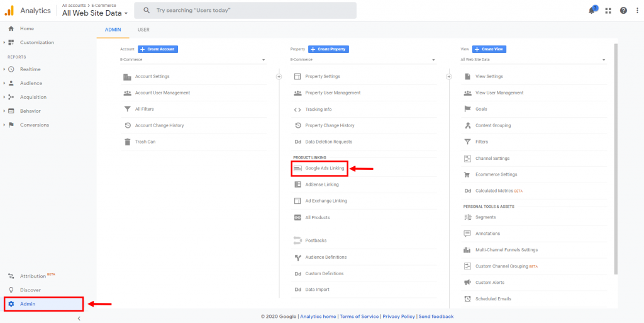644x323 pixels.
Task: Click the Send feedback footer link
Action: [436, 317]
